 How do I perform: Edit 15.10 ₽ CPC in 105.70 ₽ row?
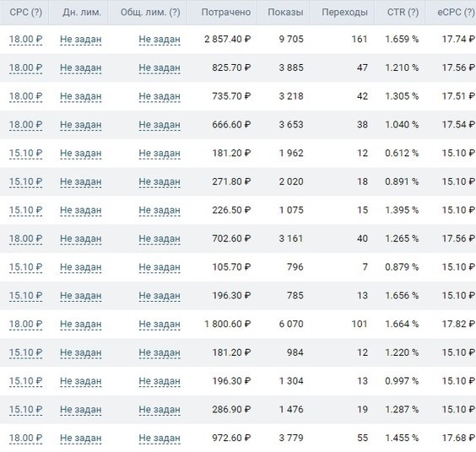pyautogui.click(x=26, y=267)
